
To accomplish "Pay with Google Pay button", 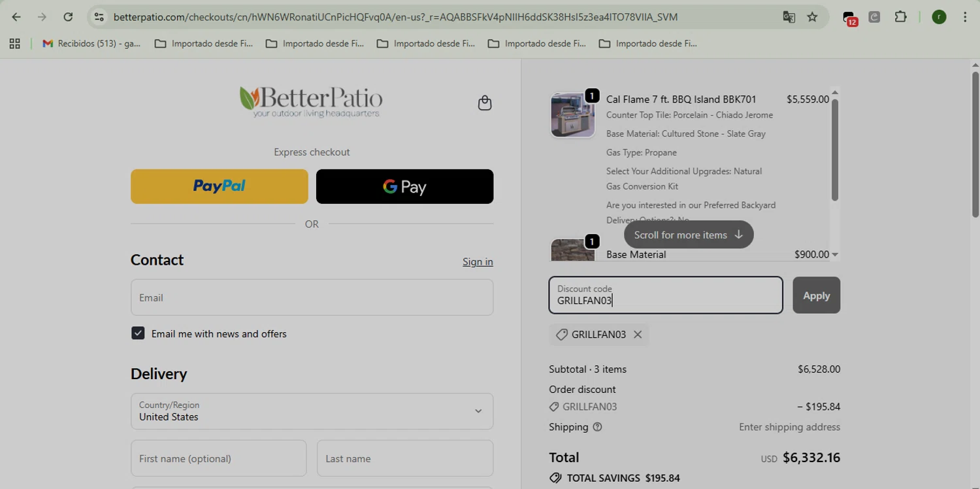I will pos(404,186).
